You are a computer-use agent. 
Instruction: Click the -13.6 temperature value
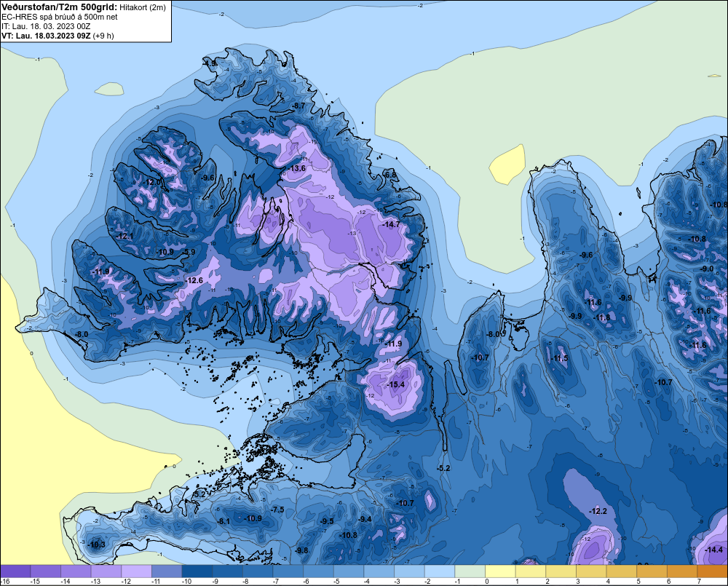click(x=296, y=168)
